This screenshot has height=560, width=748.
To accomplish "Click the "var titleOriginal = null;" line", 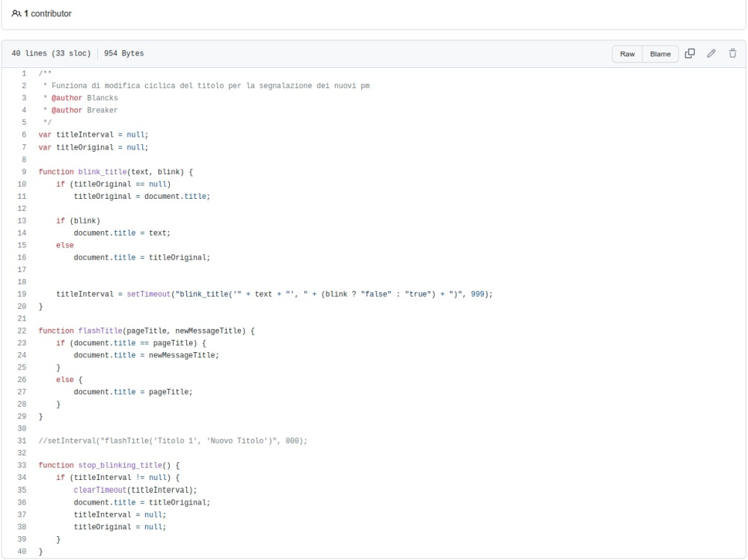I will click(93, 147).
